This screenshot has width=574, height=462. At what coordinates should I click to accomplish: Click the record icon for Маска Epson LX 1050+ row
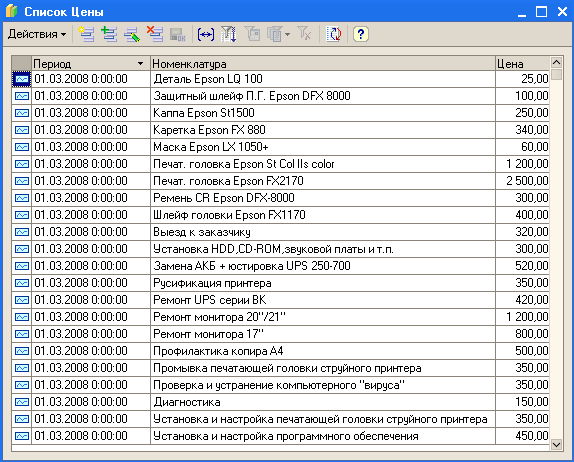pos(22,147)
